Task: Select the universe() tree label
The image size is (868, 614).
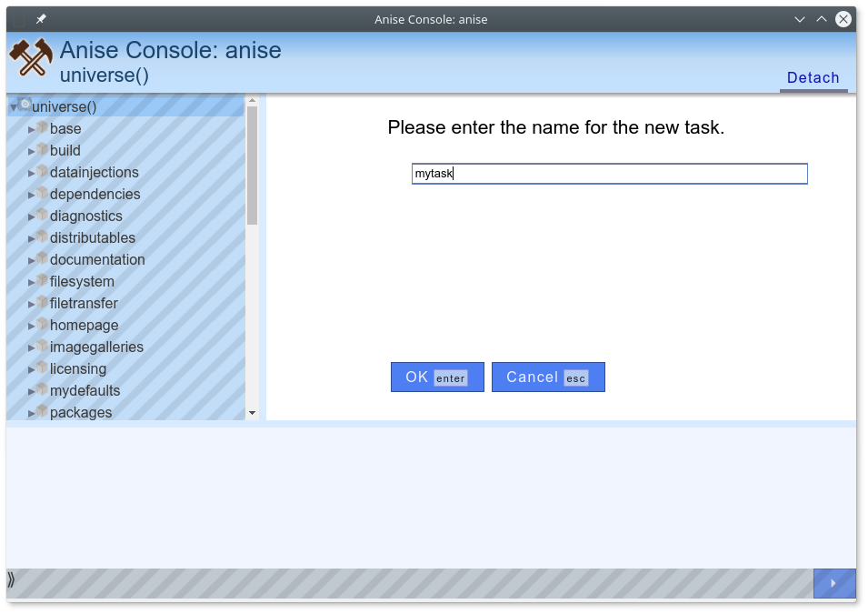Action: pos(65,106)
